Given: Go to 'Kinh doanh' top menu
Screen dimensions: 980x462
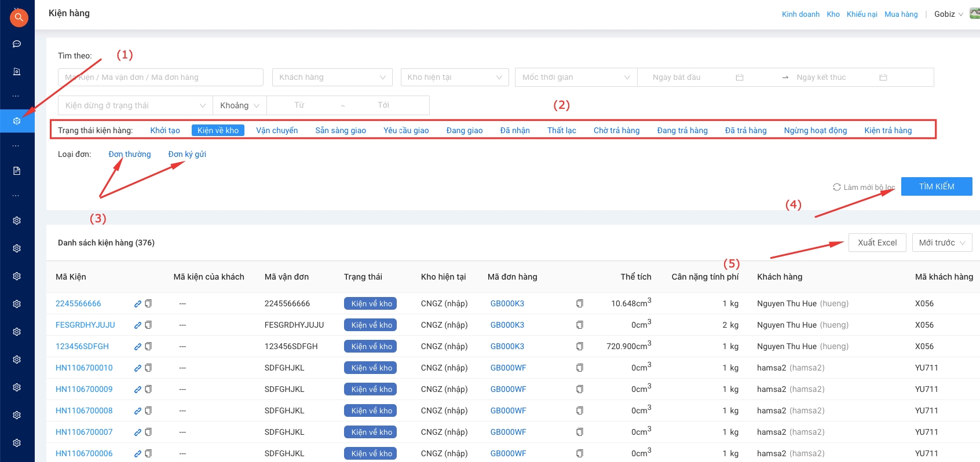Looking at the screenshot, I should (800, 14).
